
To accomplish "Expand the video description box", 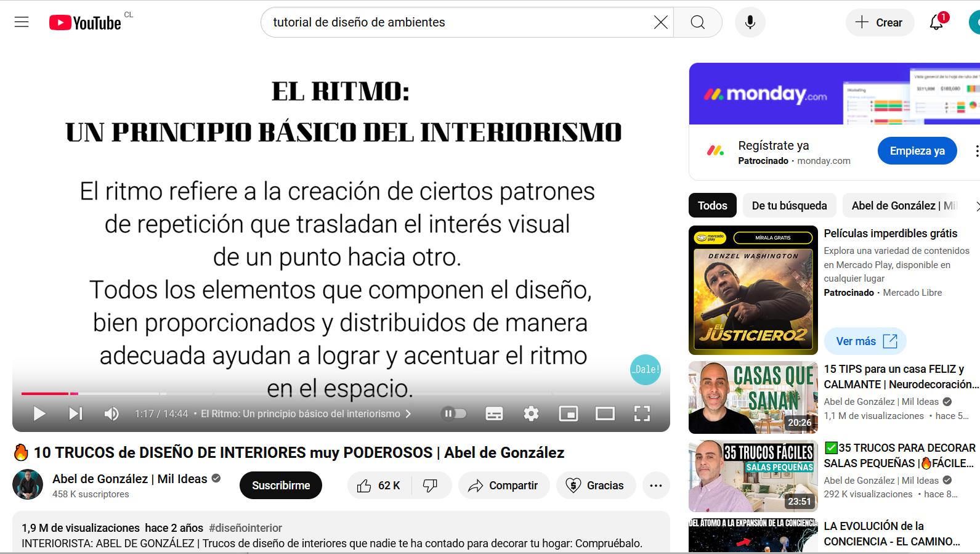I will click(x=341, y=532).
